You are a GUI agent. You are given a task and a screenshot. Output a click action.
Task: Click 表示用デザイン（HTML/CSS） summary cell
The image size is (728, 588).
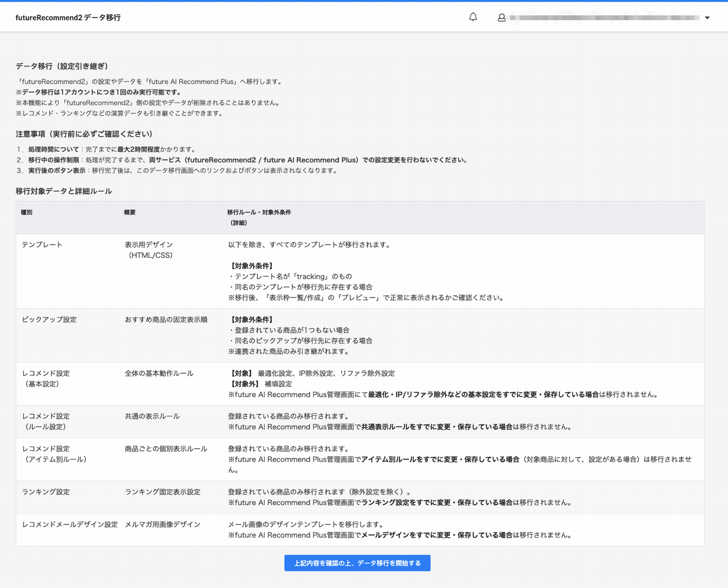[x=150, y=250]
